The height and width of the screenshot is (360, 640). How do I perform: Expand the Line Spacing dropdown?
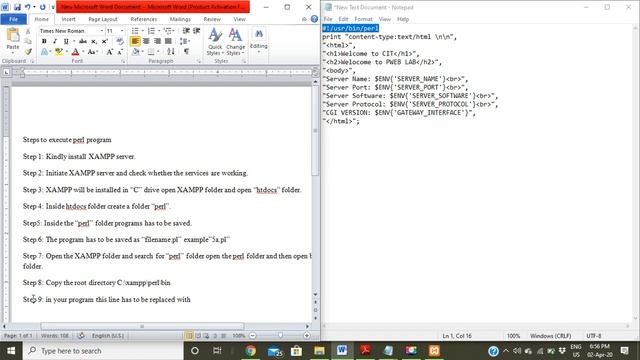185,41
